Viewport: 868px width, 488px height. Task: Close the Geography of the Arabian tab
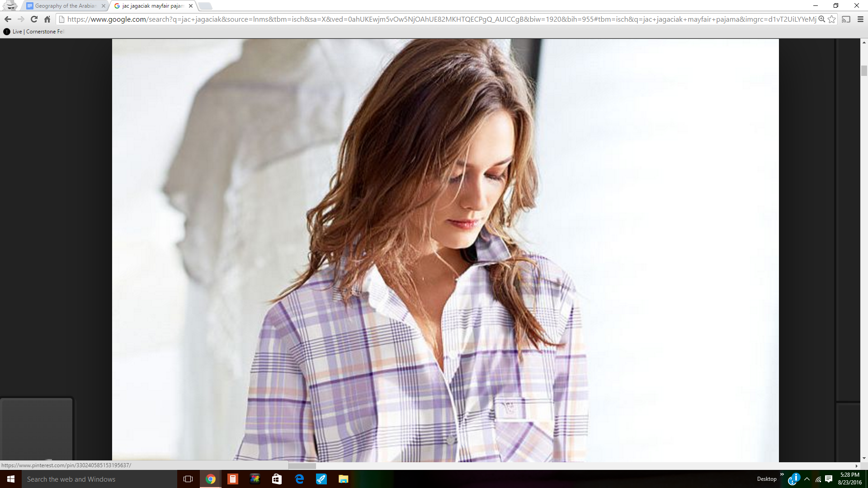(104, 6)
